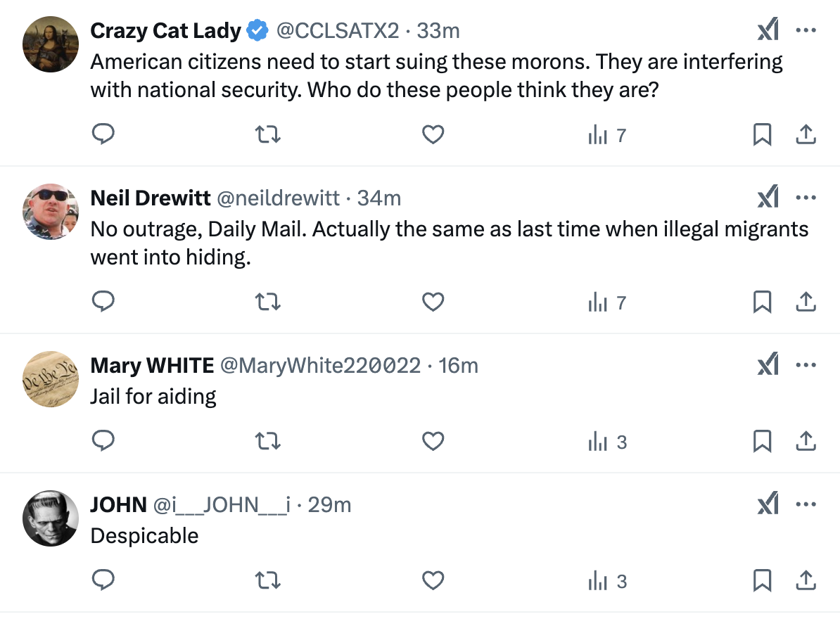Viewport: 840px width, 619px height.
Task: Share Crazy Cat Lady's tweet
Action: (806, 134)
